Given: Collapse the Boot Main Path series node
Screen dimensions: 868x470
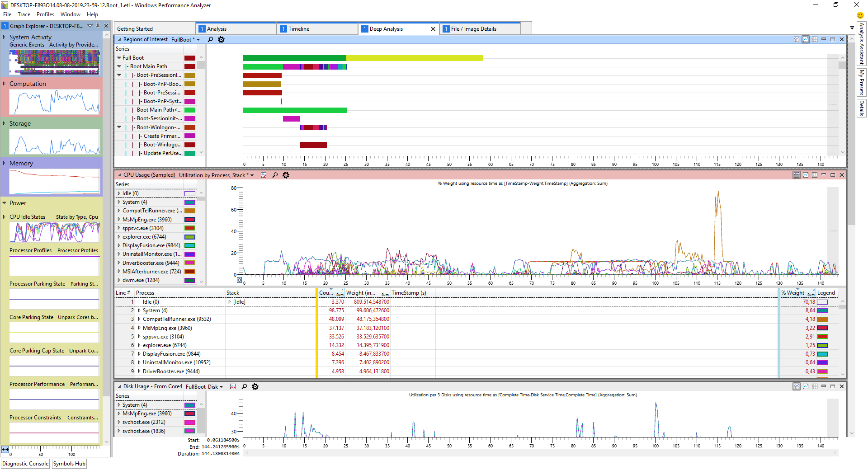Looking at the screenshot, I should [x=119, y=66].
